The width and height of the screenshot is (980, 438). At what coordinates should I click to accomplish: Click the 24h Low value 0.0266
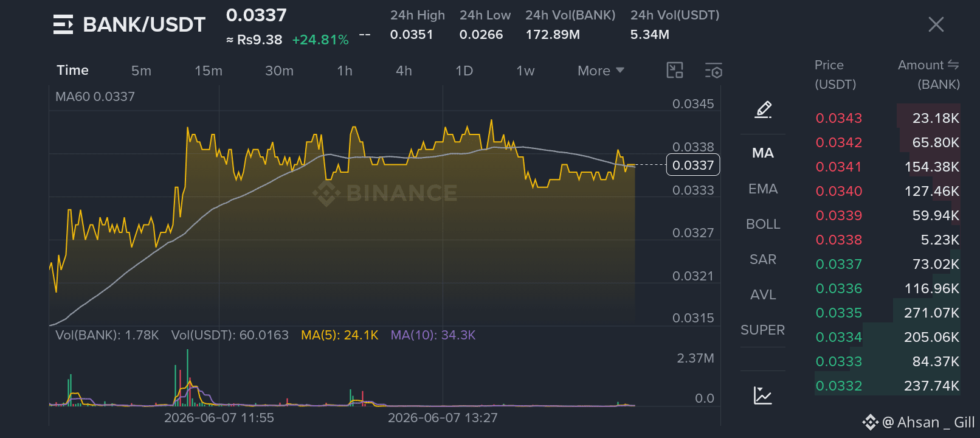(x=481, y=35)
